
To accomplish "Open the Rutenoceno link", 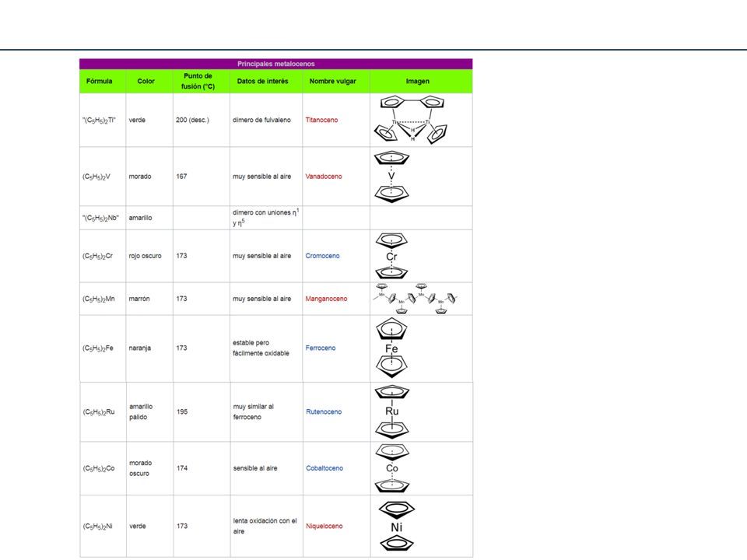I will (324, 411).
